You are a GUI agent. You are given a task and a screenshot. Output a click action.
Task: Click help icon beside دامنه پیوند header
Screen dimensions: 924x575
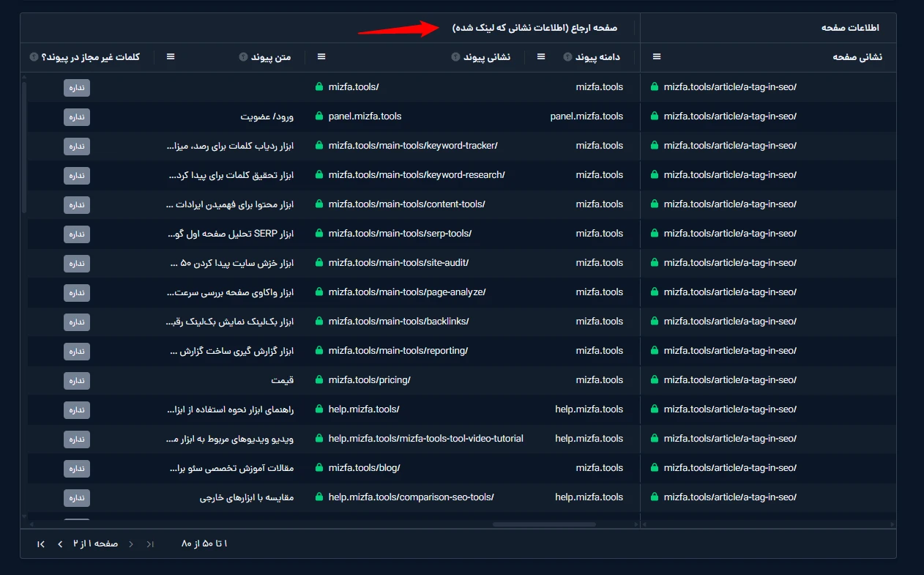point(567,57)
